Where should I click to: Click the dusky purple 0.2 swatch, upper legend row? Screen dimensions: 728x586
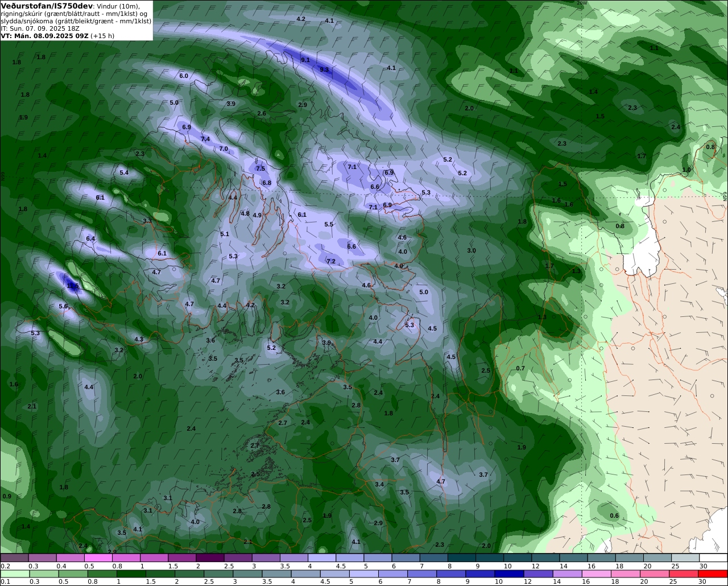tap(14, 558)
